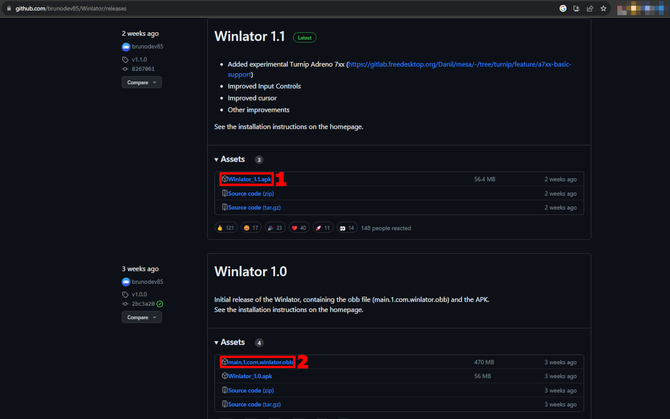Download Source code (zip) for Winlator 1.0

251,390
